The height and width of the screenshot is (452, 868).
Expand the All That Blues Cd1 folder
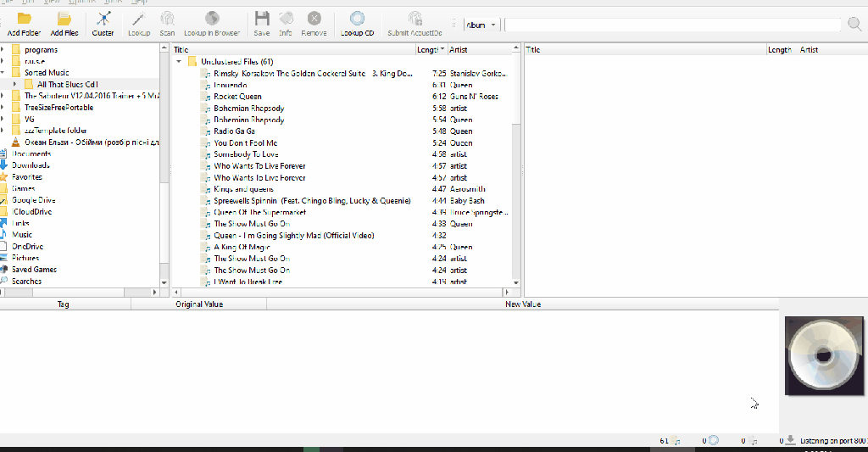tap(15, 85)
